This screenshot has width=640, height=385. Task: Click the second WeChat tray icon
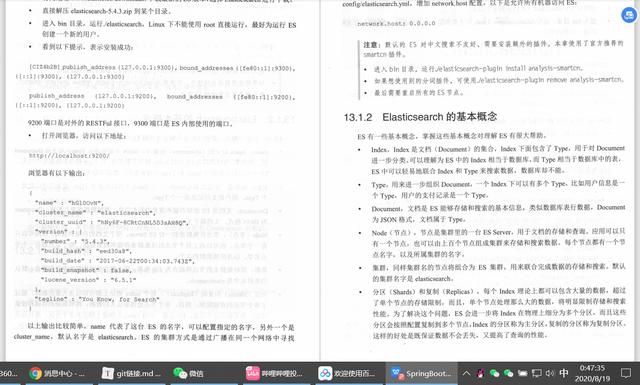point(508,373)
